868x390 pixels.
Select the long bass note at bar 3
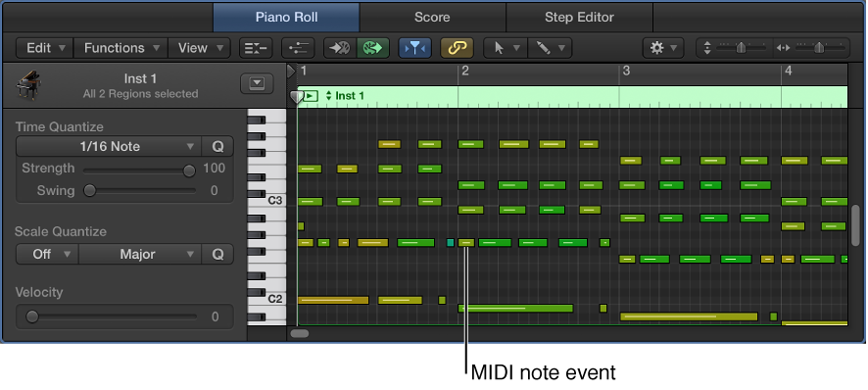pos(689,317)
